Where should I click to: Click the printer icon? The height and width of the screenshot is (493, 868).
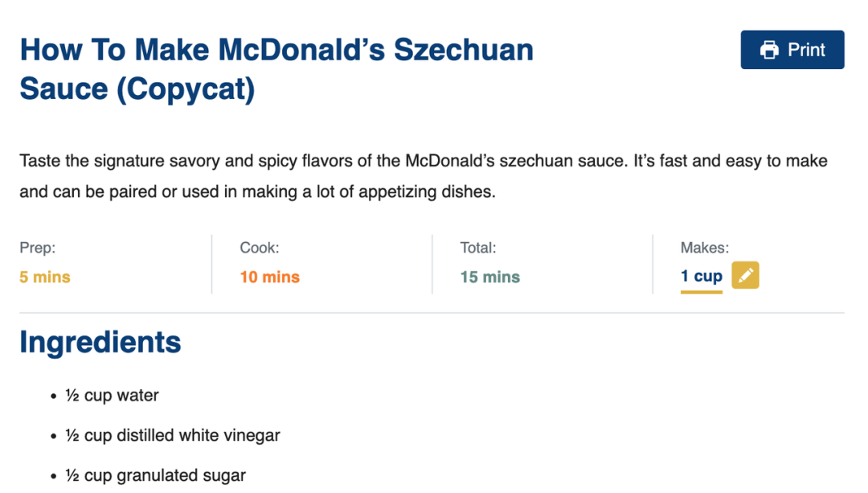click(x=769, y=50)
